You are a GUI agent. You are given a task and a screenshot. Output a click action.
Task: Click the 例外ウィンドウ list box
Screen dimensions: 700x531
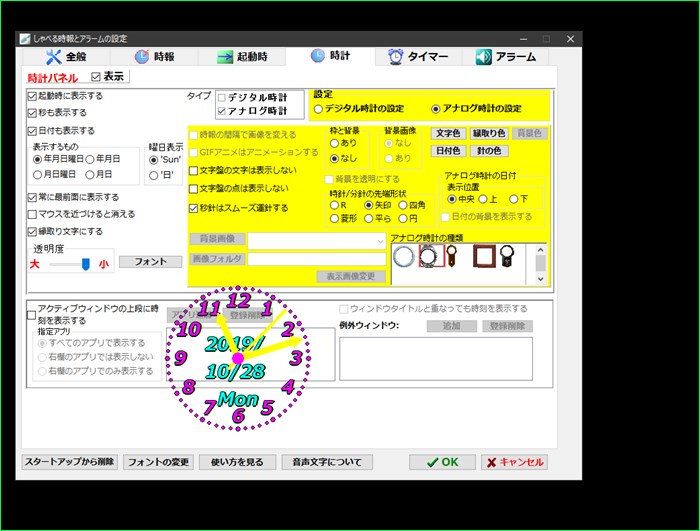tap(436, 359)
